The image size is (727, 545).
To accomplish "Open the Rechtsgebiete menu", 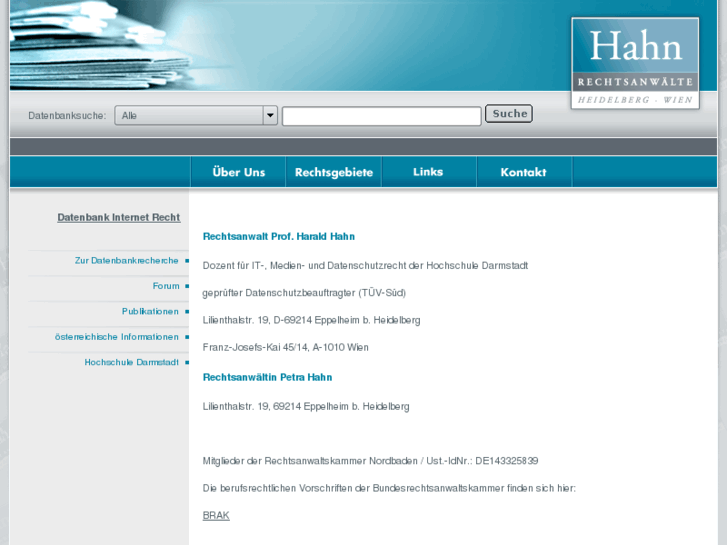I will [334, 172].
